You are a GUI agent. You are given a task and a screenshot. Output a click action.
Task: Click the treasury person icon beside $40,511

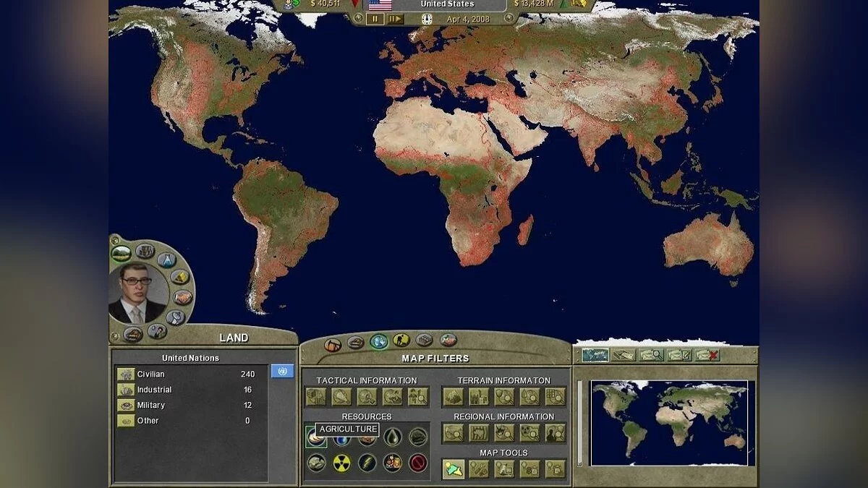tap(293, 4)
